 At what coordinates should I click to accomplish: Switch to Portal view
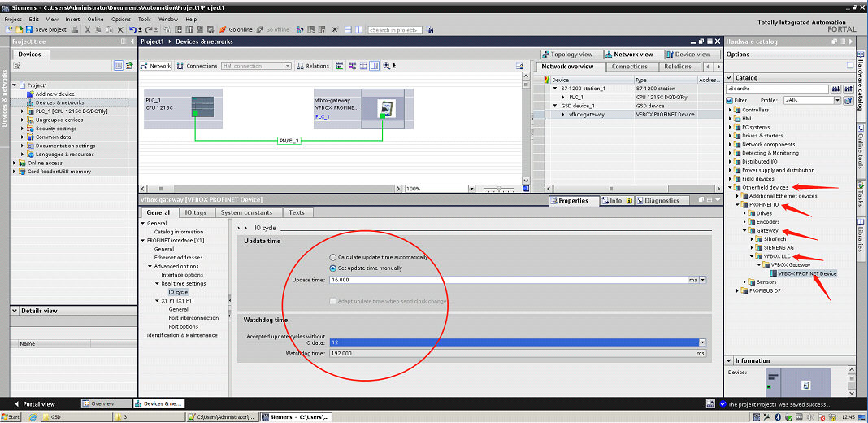point(36,403)
